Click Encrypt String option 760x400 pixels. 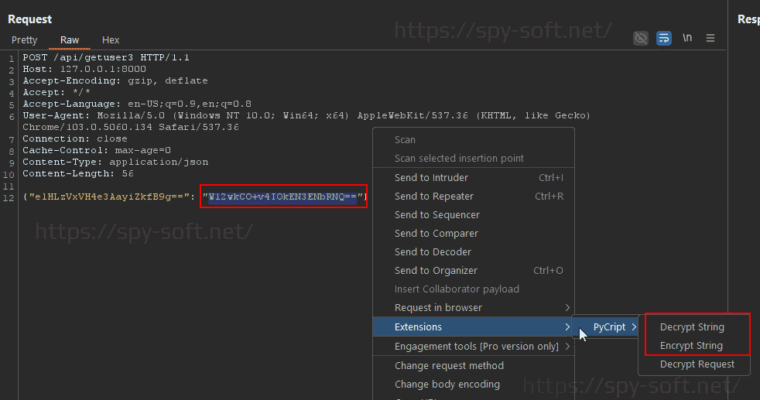(692, 346)
